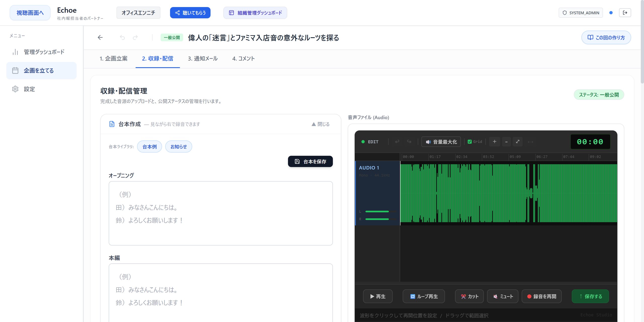This screenshot has width=644, height=322.
Task: Open この回の作り方 guide
Action: pyautogui.click(x=606, y=37)
